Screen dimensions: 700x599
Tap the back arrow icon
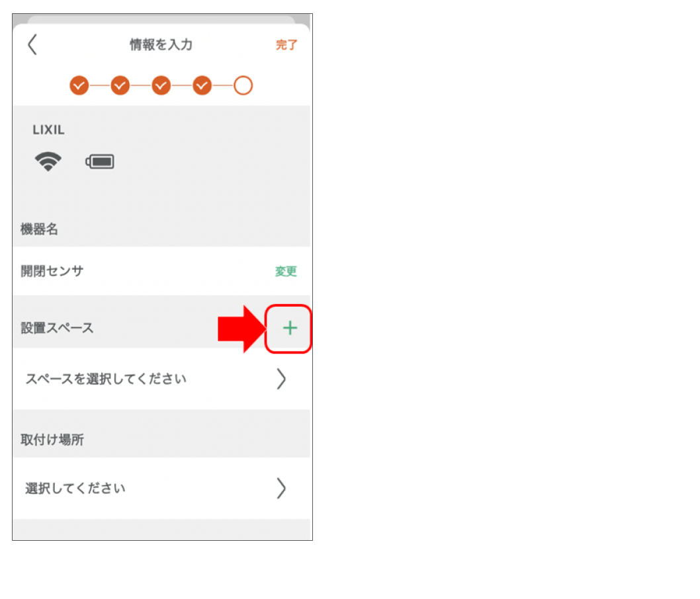(32, 44)
